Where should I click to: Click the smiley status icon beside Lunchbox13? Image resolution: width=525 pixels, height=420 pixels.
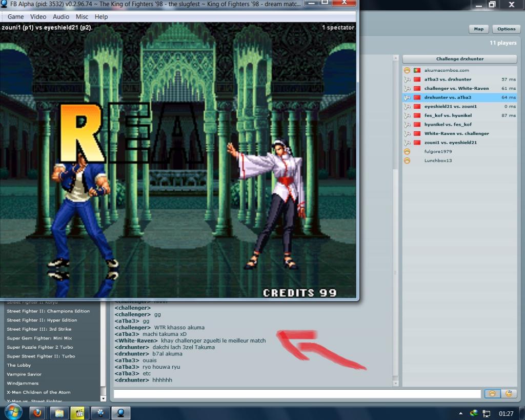click(407, 161)
